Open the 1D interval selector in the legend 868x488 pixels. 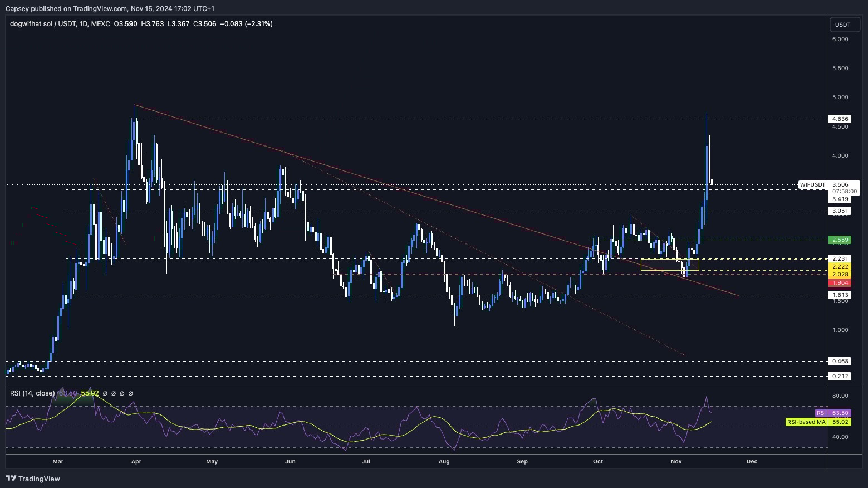click(x=83, y=24)
